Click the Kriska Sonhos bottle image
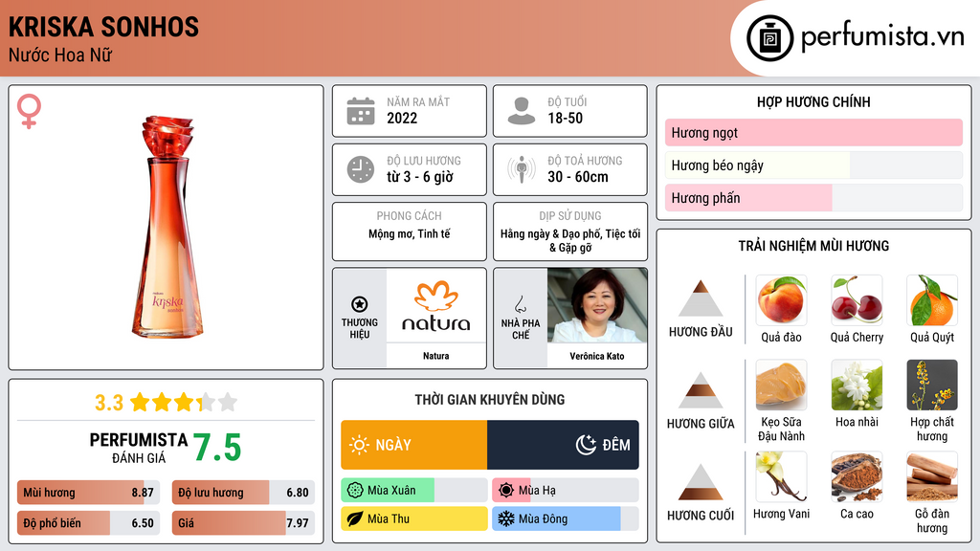The width and height of the screenshot is (980, 551). click(167, 227)
